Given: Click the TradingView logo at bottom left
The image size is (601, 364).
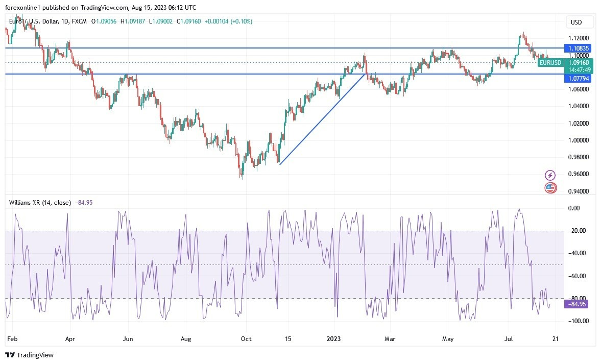Looking at the screenshot, I should 29,355.
